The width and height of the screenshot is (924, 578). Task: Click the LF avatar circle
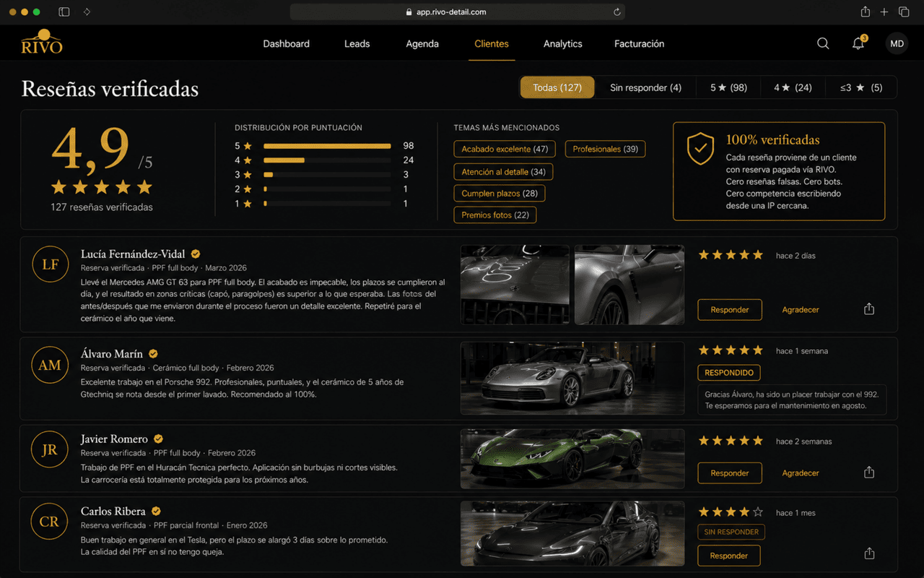(50, 264)
